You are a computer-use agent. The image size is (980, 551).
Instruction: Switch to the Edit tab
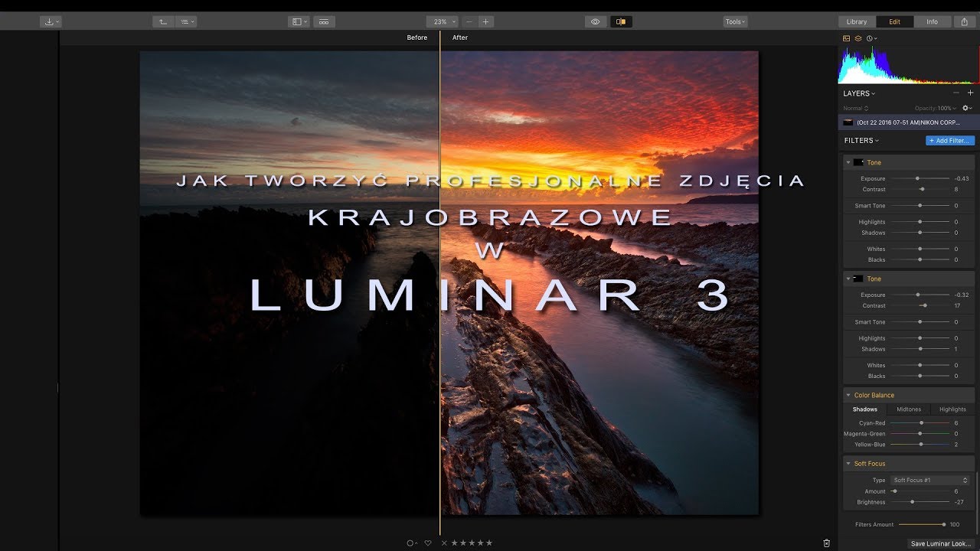tap(894, 21)
